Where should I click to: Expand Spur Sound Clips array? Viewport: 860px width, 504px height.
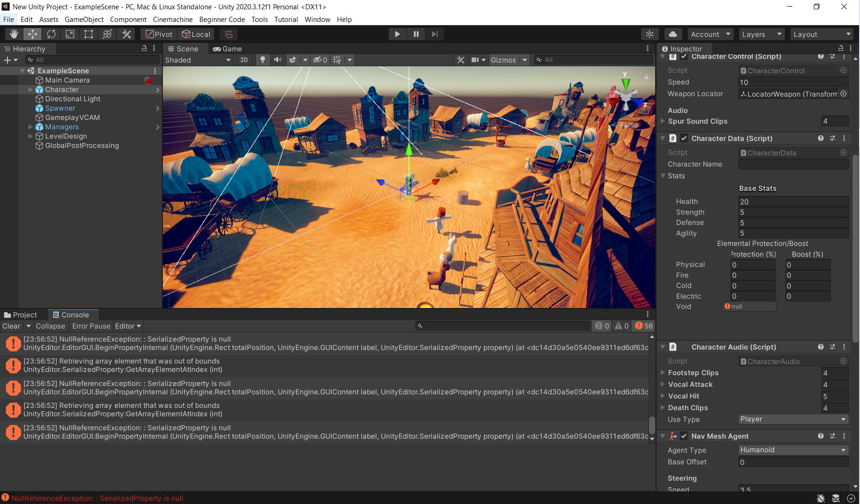(663, 121)
